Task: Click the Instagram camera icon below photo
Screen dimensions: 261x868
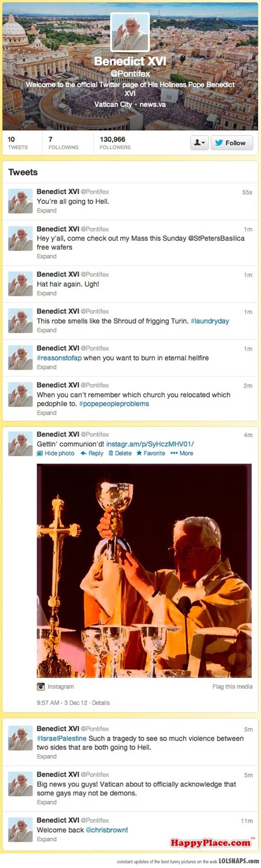Action: coord(41,687)
